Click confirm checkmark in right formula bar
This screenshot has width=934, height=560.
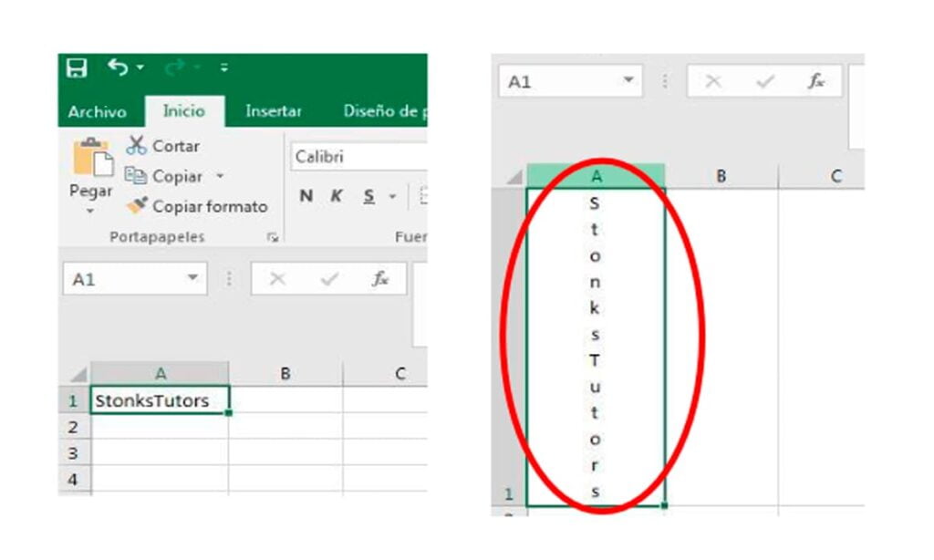pos(765,81)
